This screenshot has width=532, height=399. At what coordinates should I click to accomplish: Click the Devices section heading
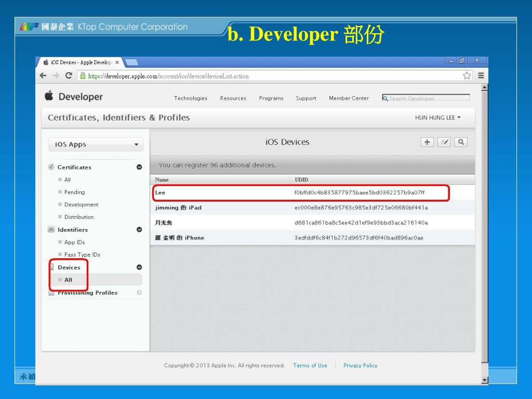click(x=69, y=268)
